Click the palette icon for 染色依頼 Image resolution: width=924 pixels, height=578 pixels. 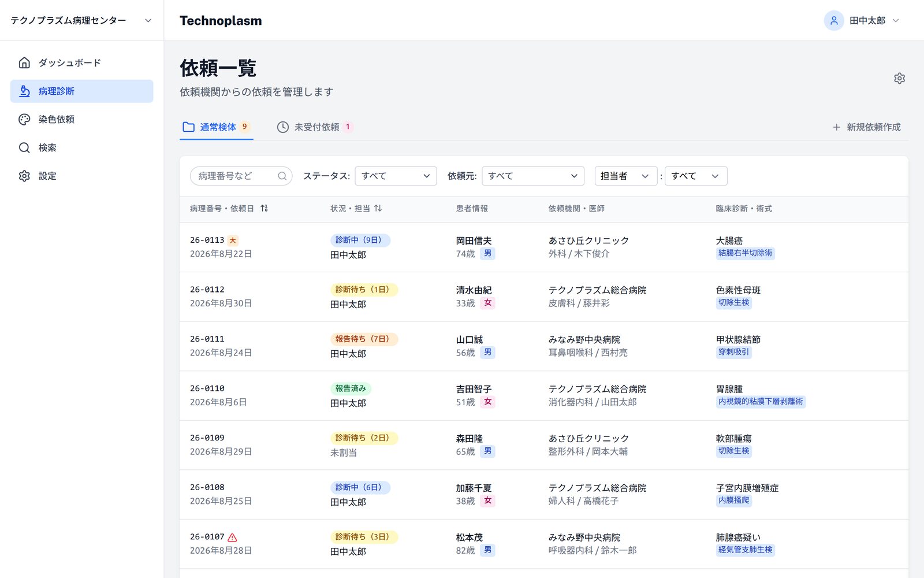24,119
